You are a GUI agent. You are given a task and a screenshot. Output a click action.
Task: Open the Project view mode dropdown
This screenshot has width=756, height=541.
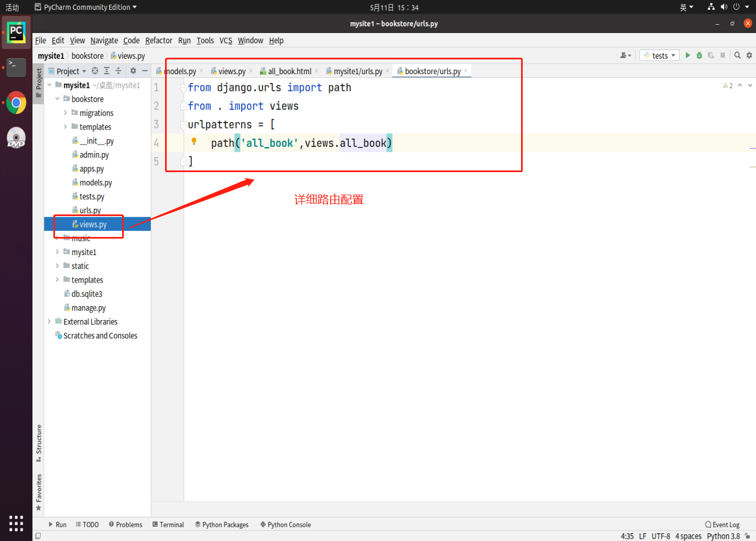tap(67, 71)
